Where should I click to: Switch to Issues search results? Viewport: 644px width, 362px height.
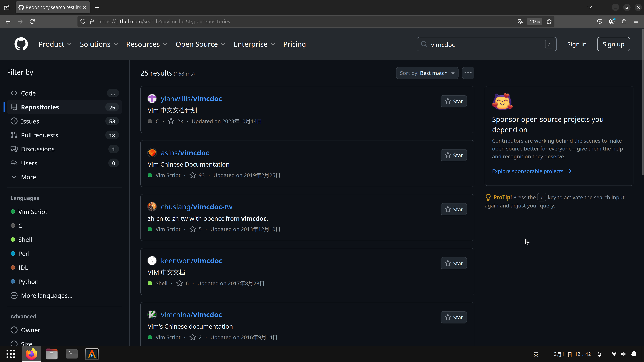click(30, 121)
